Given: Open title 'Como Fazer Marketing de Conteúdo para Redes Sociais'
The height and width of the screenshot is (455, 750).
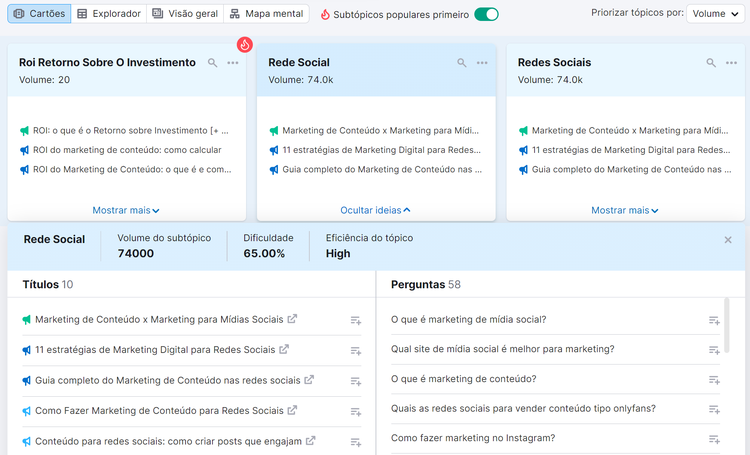Looking at the screenshot, I should pos(159,411).
